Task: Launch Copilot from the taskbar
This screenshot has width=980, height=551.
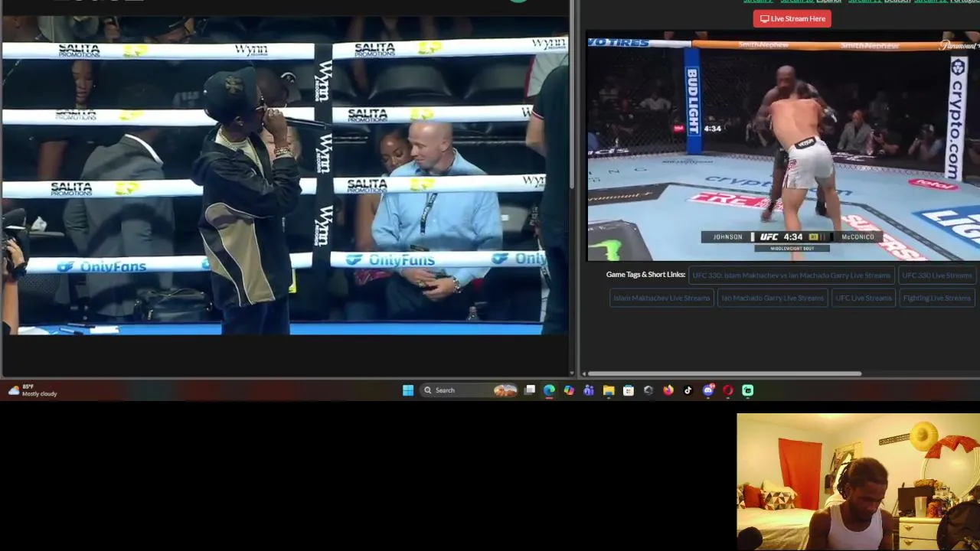Action: coord(569,390)
